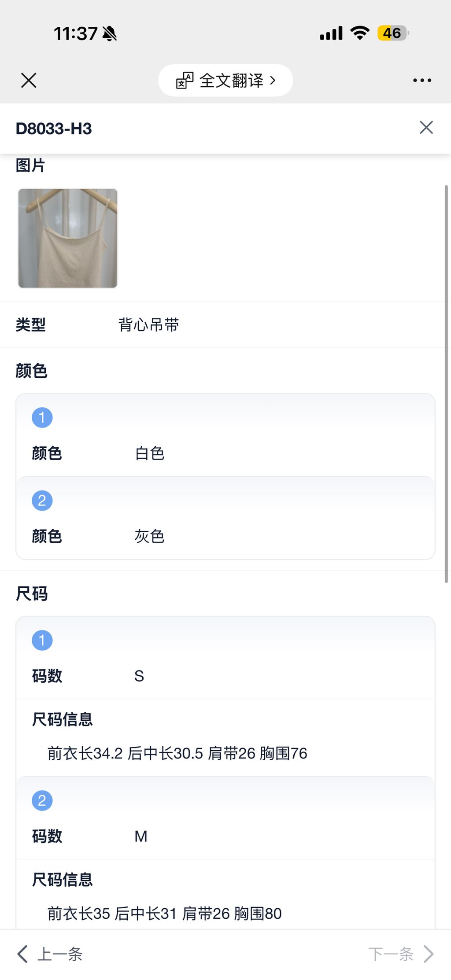Tap the X icon in top-left corner
Image resolution: width=451 pixels, height=980 pixels.
(x=29, y=81)
